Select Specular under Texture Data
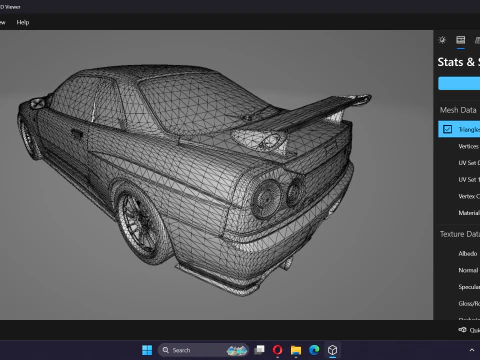 tap(469, 287)
